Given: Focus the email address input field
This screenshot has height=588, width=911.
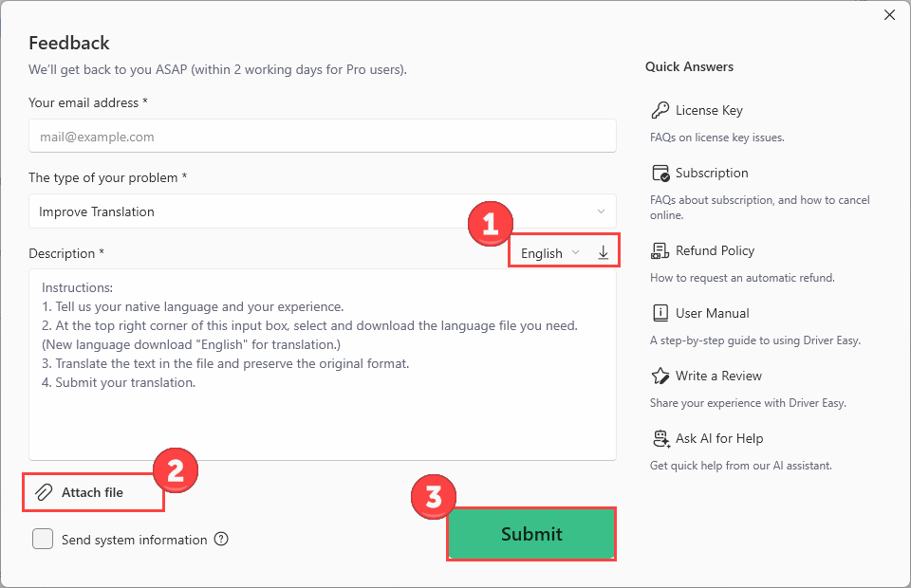Looking at the screenshot, I should (x=322, y=137).
